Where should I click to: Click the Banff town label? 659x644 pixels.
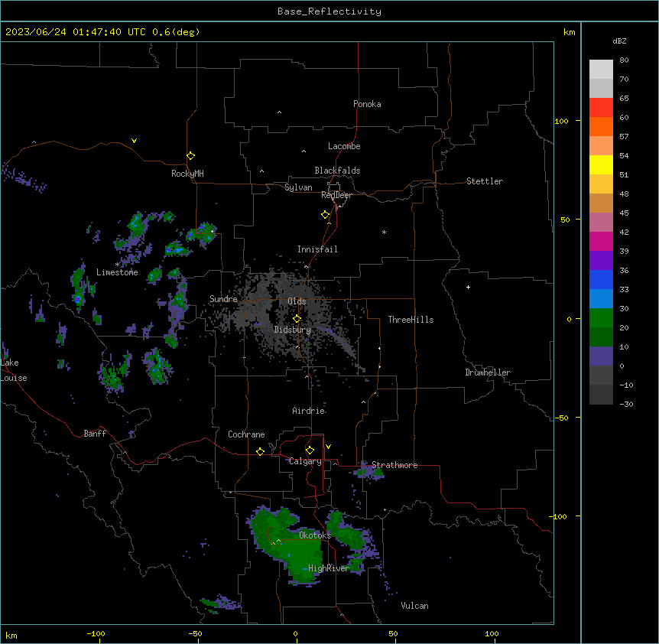[95, 434]
